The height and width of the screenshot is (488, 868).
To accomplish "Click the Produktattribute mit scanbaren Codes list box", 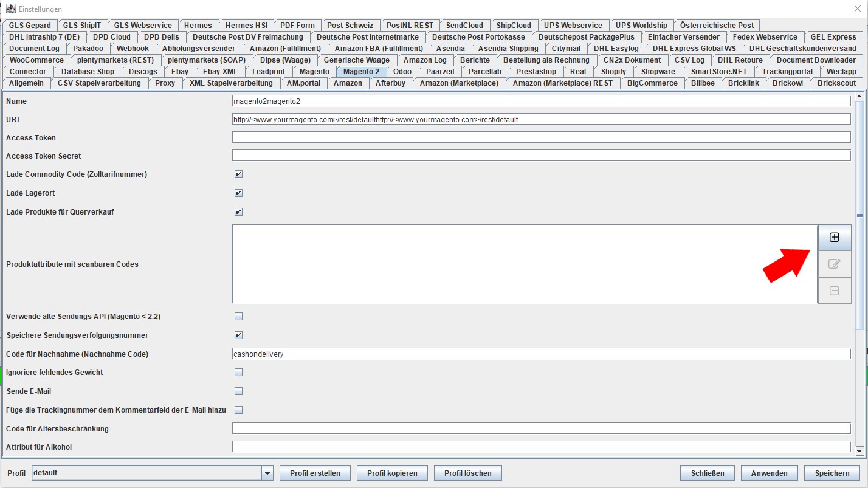I will pos(525,264).
